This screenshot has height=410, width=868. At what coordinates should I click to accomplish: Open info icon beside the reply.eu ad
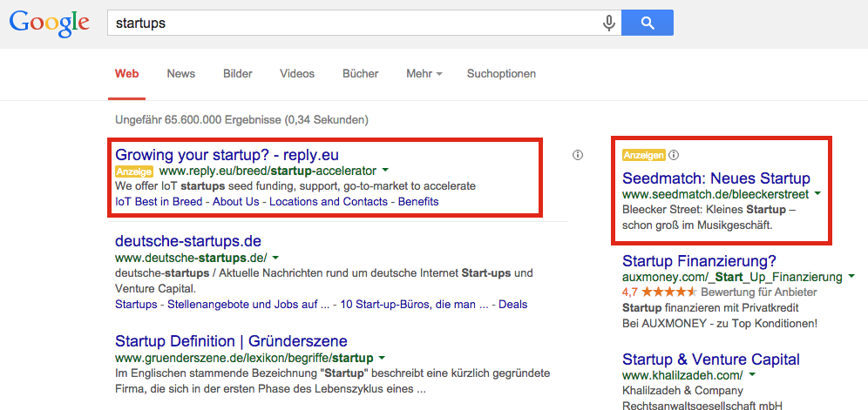coord(578,156)
